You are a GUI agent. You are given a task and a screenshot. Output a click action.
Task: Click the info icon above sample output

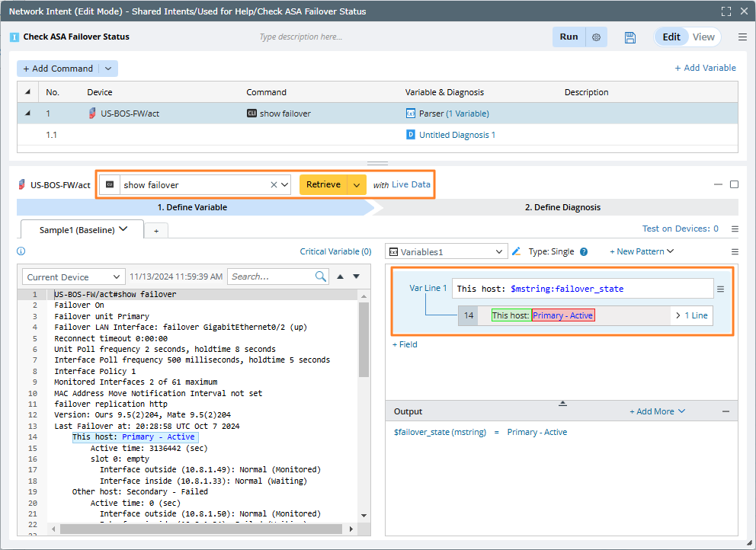pos(21,251)
